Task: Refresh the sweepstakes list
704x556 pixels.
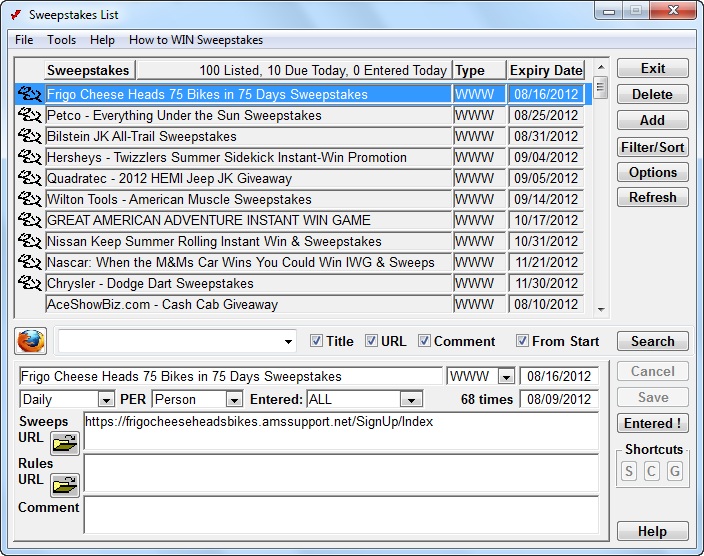Action: pos(653,198)
